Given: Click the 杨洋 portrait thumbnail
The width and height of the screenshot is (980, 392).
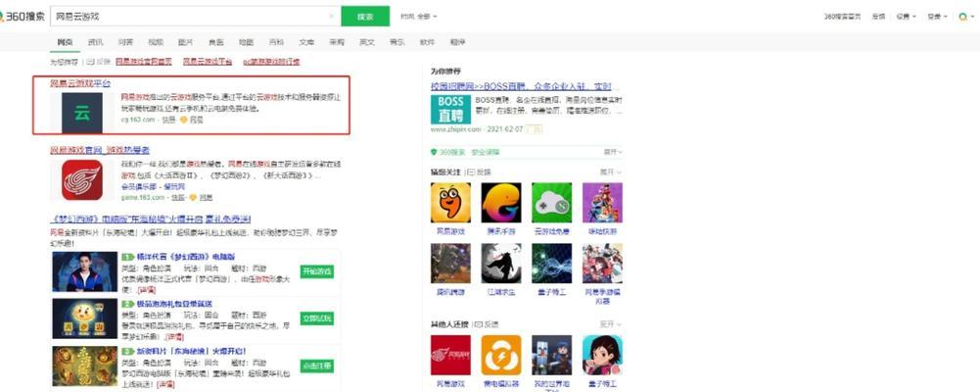Looking at the screenshot, I should pos(85,271).
